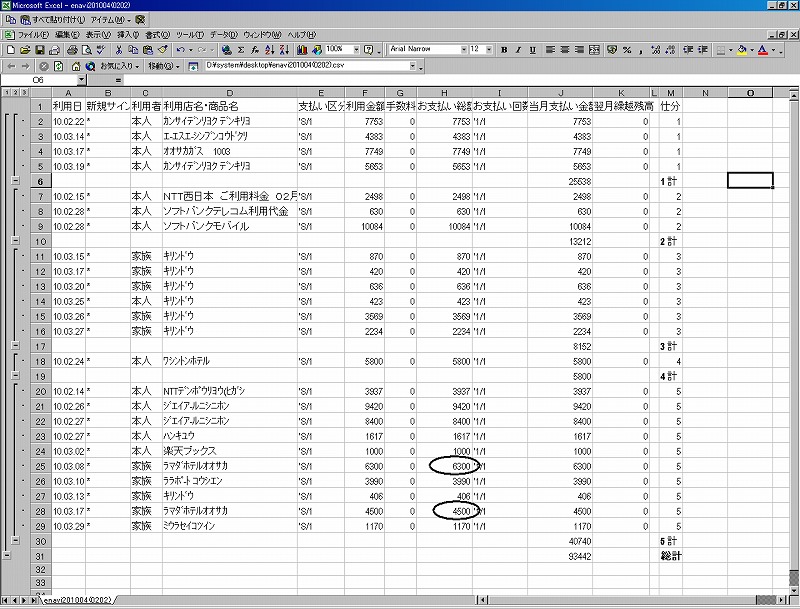Toggle Italic formatting

(x=518, y=49)
